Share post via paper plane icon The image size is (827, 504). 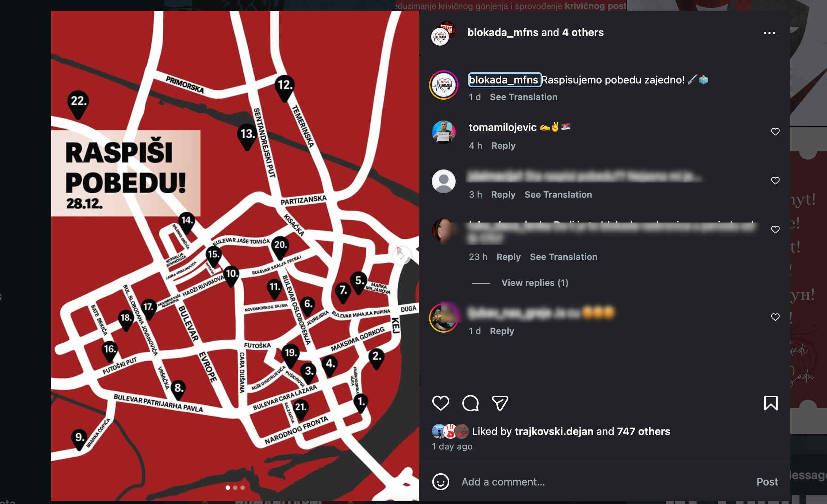(500, 403)
